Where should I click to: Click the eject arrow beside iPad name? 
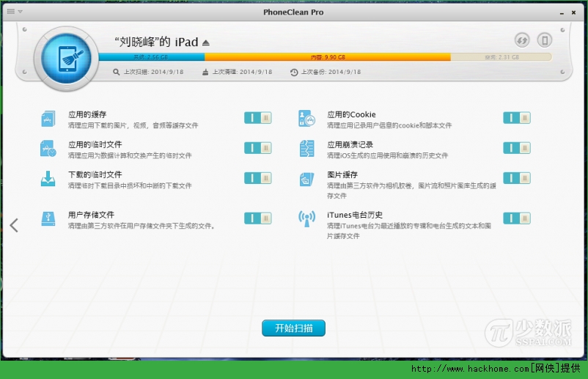point(206,43)
